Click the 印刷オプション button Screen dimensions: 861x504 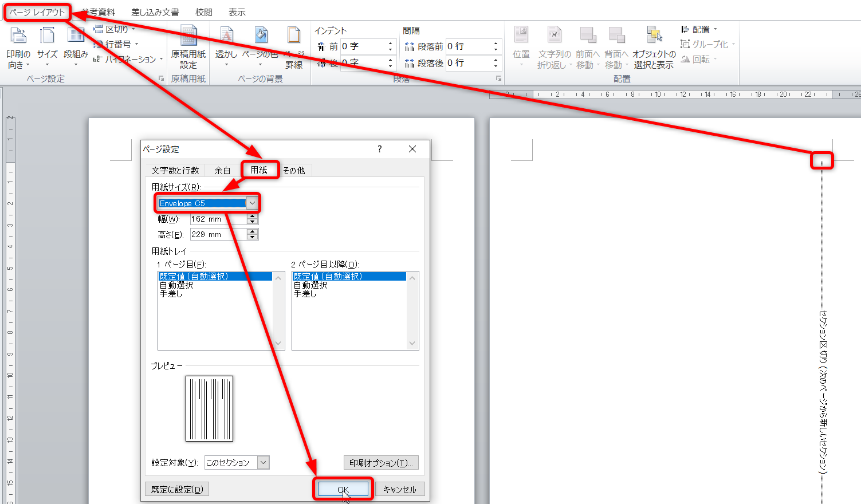[x=381, y=463]
